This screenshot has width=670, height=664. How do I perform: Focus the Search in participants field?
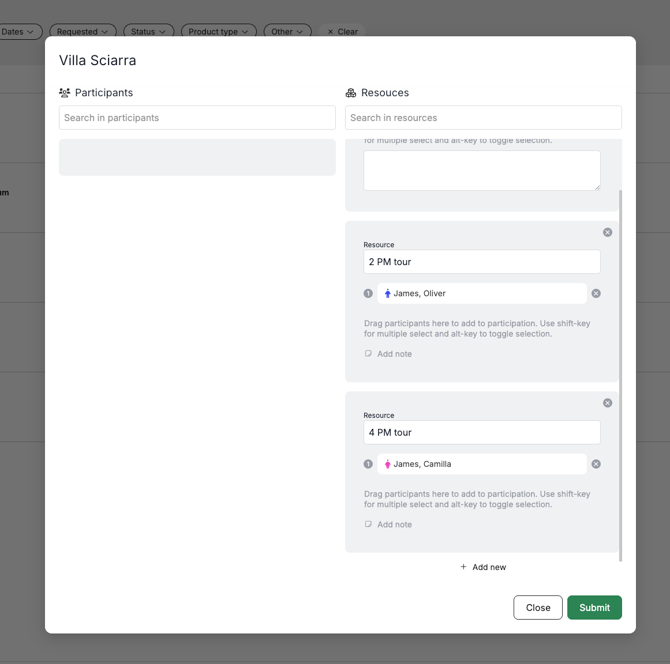197,118
